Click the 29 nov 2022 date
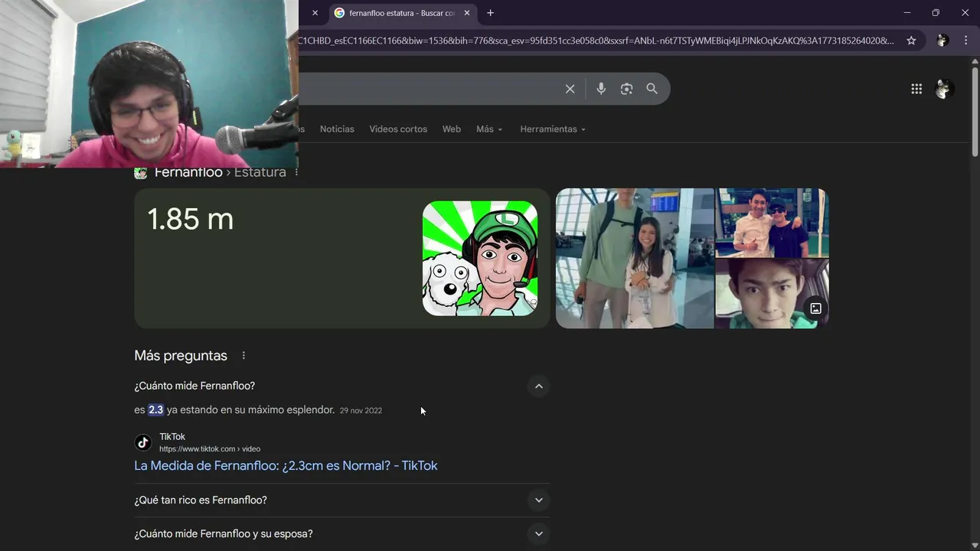The height and width of the screenshot is (551, 980). click(361, 411)
